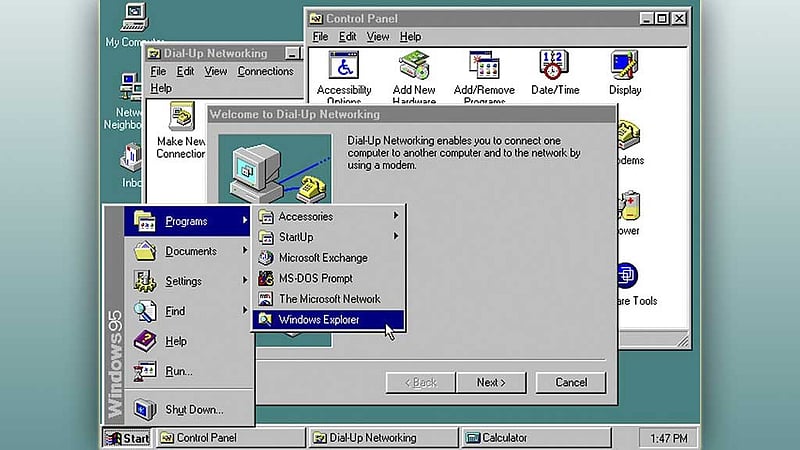Select the Modems telephone icon

pos(629,135)
